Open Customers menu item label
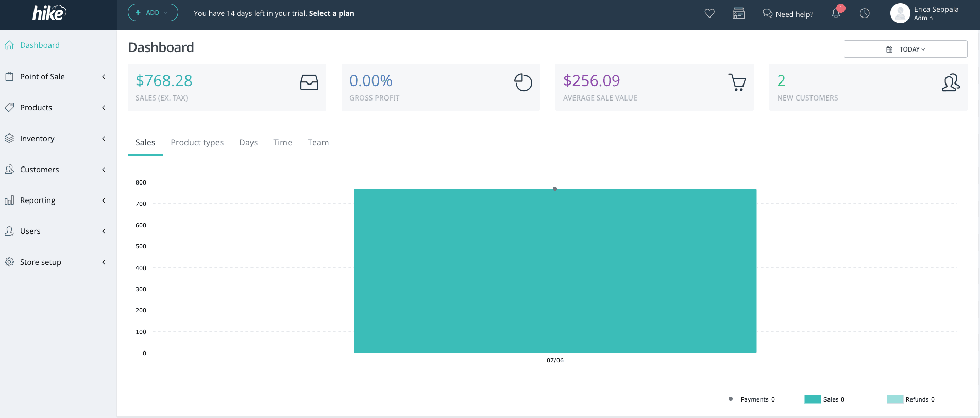The width and height of the screenshot is (980, 418). (40, 170)
